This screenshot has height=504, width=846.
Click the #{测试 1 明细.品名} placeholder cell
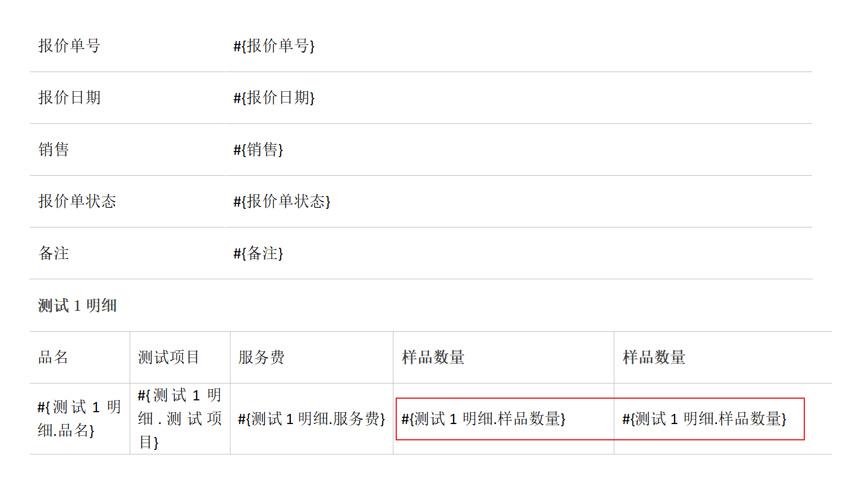(79, 418)
